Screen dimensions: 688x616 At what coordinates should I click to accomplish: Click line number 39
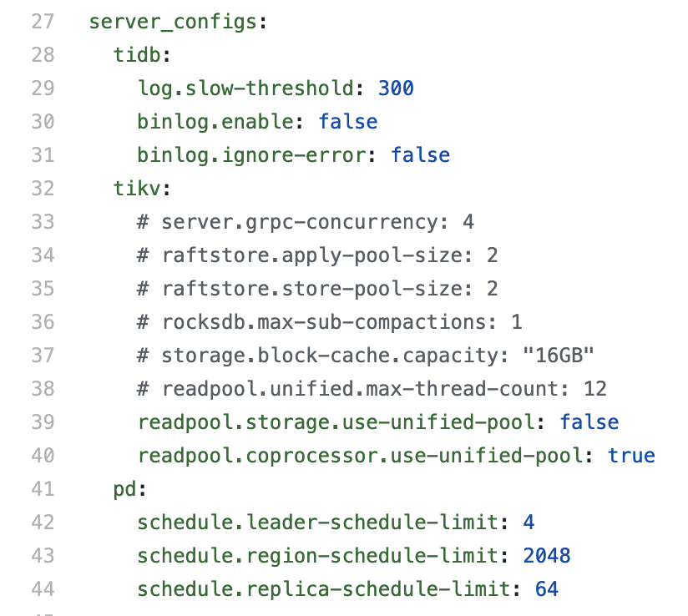tap(43, 422)
